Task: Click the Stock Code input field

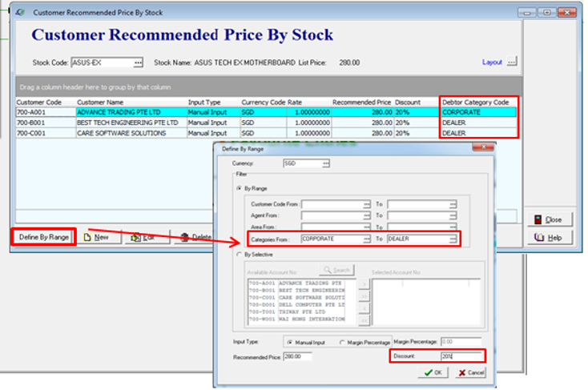Action: [x=103, y=62]
